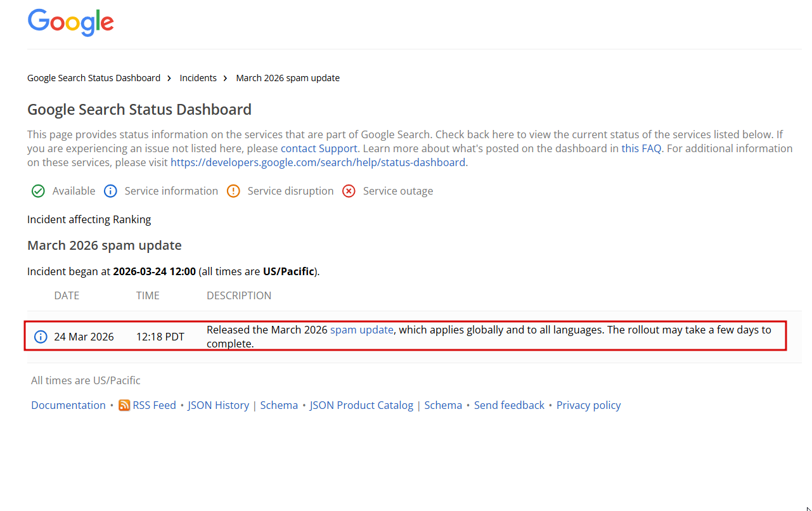Click the Service information legend label

171,191
